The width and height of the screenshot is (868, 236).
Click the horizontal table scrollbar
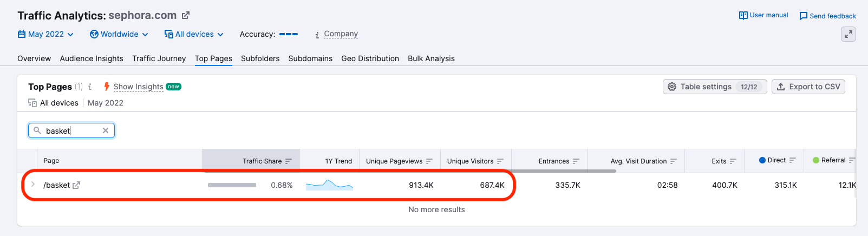[x=409, y=171]
